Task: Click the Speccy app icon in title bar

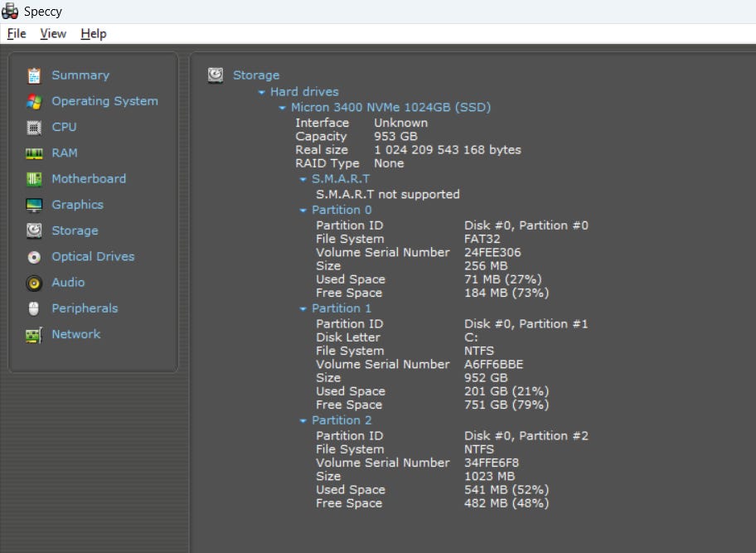Action: pyautogui.click(x=10, y=11)
